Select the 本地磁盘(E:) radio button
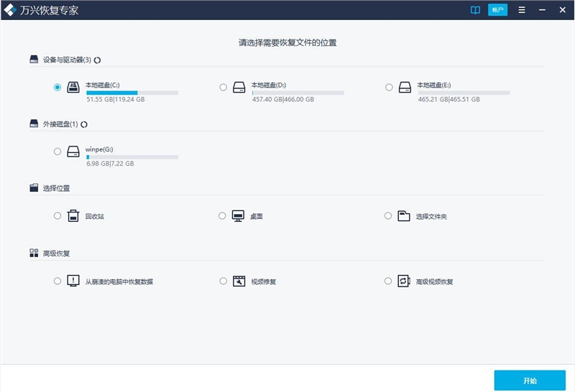The height and width of the screenshot is (392, 575). tap(389, 87)
